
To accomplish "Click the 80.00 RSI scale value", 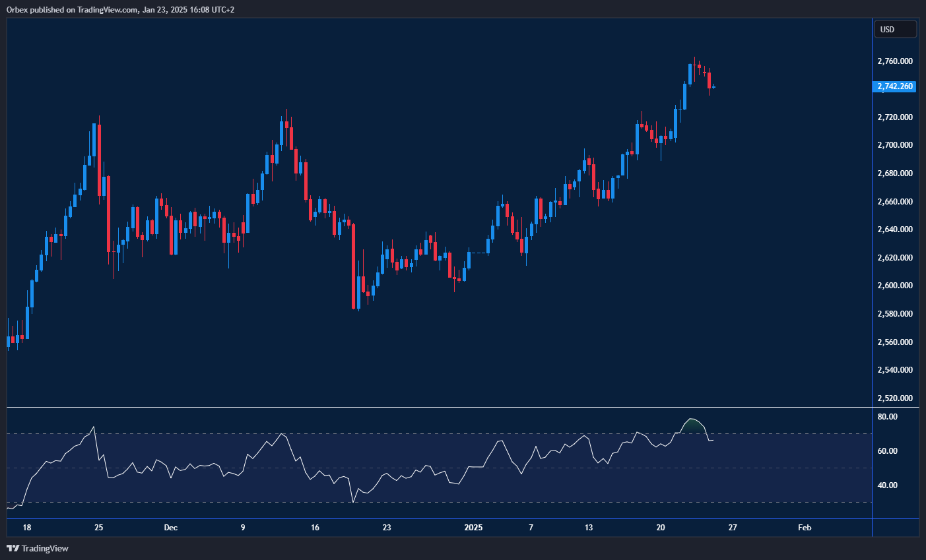I will coord(886,416).
